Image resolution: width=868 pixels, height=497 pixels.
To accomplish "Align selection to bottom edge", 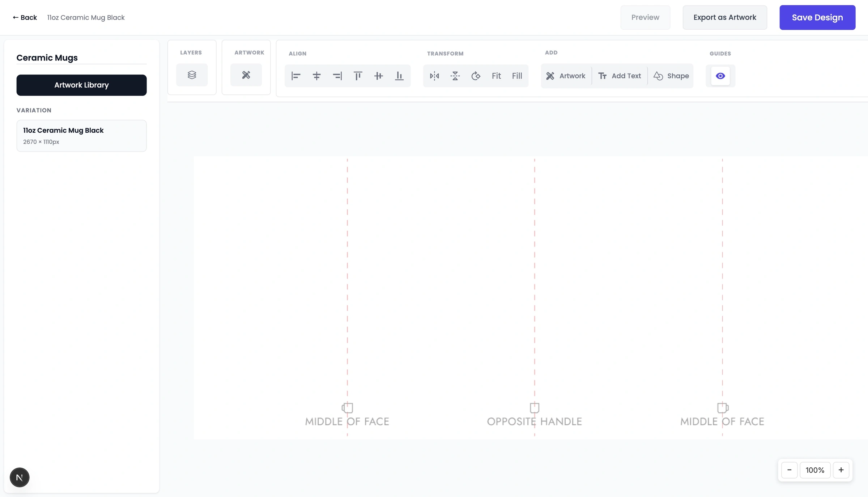I will 399,76.
